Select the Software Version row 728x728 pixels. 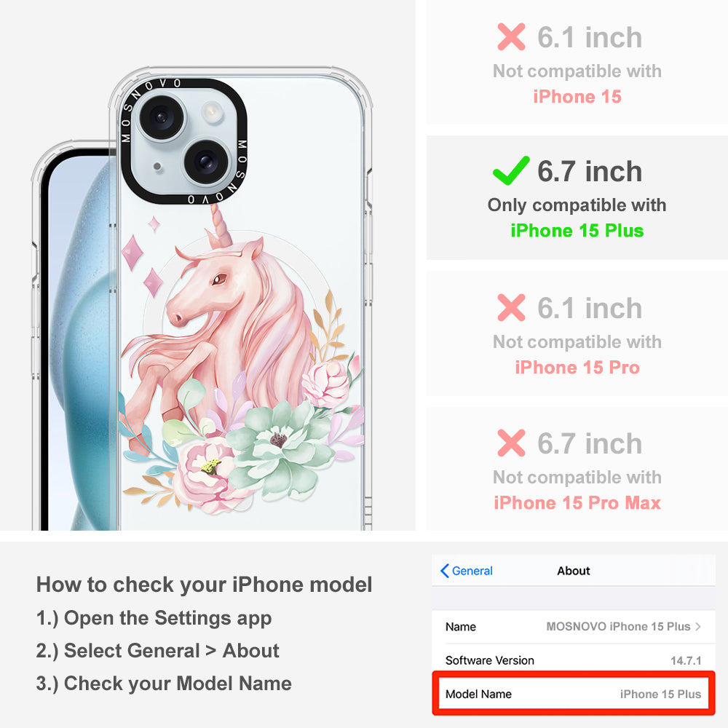click(x=574, y=660)
